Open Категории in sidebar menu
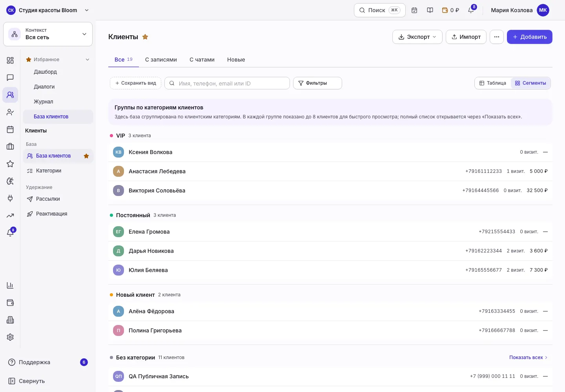 [58, 171]
